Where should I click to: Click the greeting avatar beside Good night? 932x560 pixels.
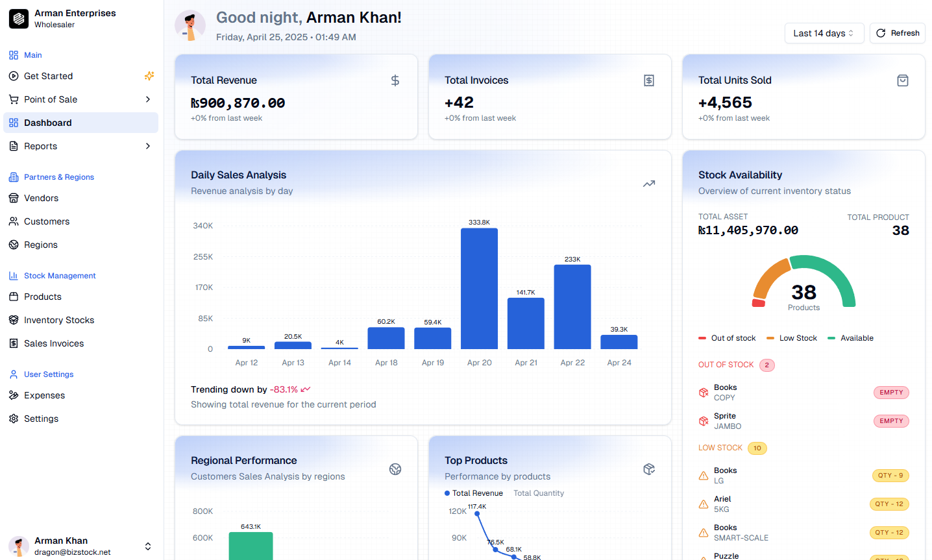pos(190,26)
